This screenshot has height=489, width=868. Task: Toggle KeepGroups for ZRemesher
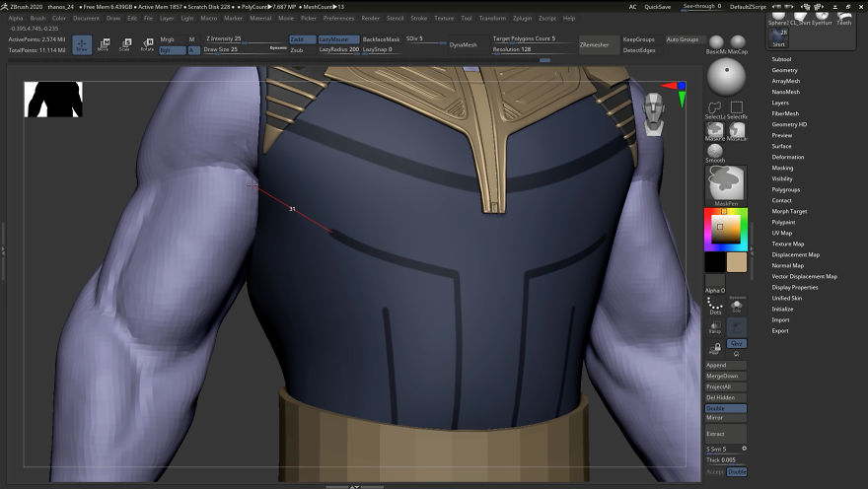[639, 39]
